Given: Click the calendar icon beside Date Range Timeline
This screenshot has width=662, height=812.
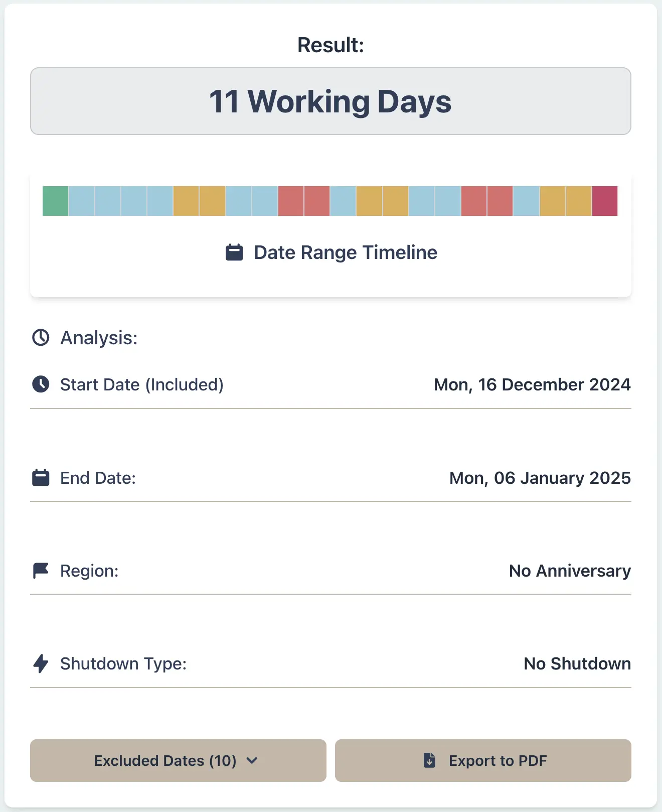Looking at the screenshot, I should [x=234, y=252].
